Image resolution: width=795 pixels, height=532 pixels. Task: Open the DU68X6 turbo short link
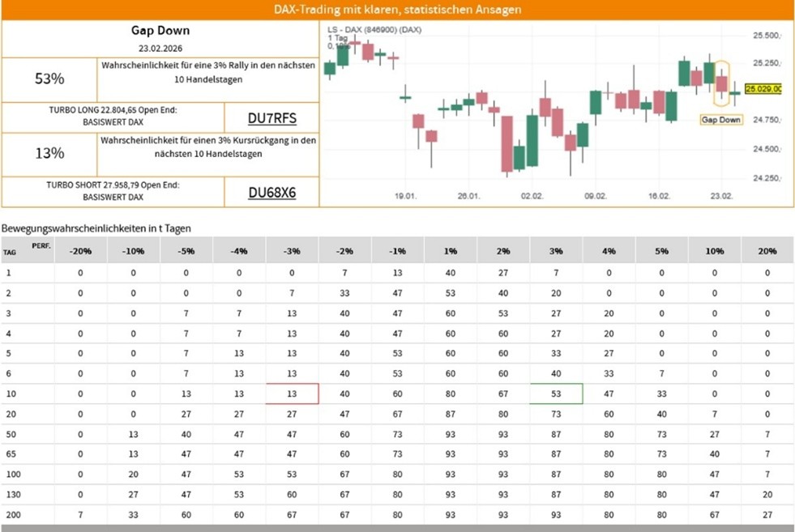coord(271,192)
